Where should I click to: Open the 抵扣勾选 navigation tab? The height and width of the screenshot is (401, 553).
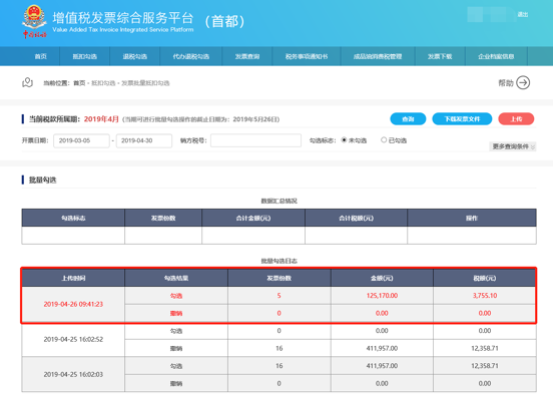tap(85, 56)
